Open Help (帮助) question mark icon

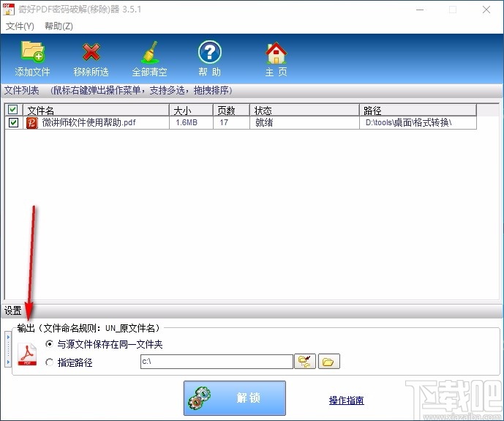click(x=209, y=51)
